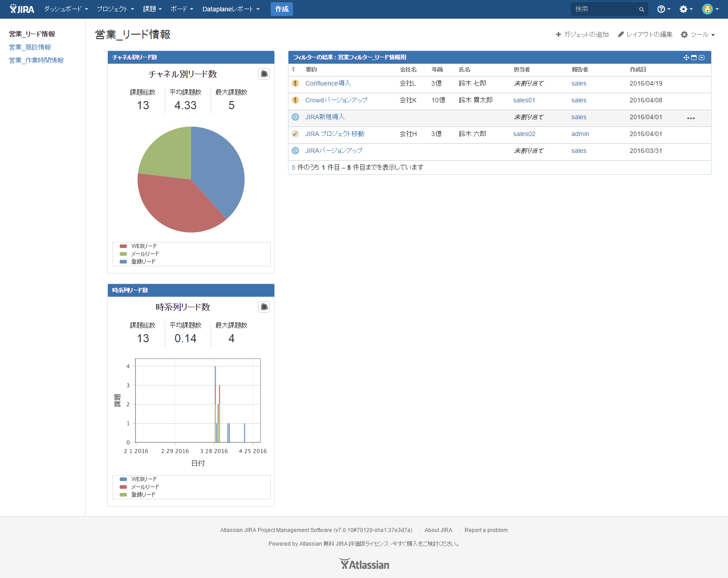The height and width of the screenshot is (578, 728).
Task: Click the search magnifier icon
Action: 642,9
